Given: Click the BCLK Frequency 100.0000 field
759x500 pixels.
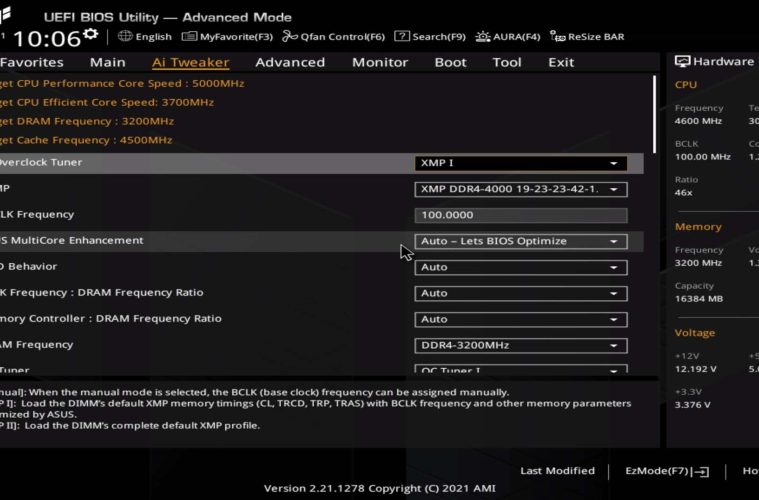Looking at the screenshot, I should [521, 215].
